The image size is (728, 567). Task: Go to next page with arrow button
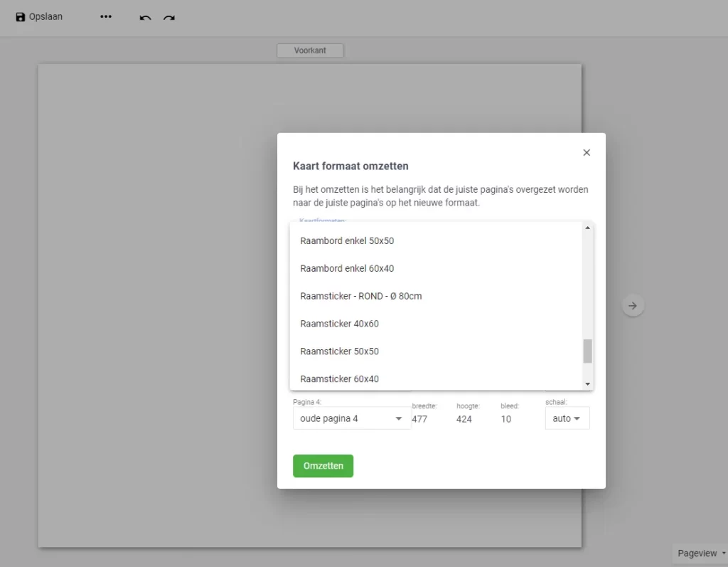[633, 306]
